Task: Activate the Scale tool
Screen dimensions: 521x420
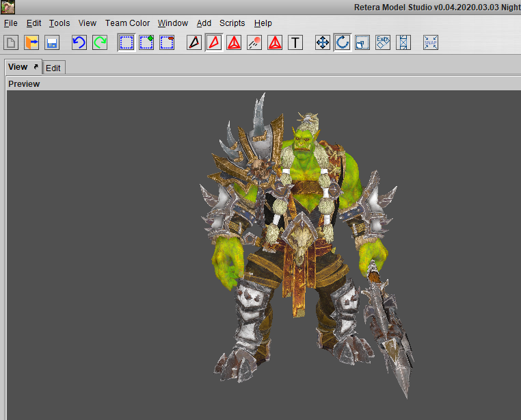Action: (x=362, y=42)
